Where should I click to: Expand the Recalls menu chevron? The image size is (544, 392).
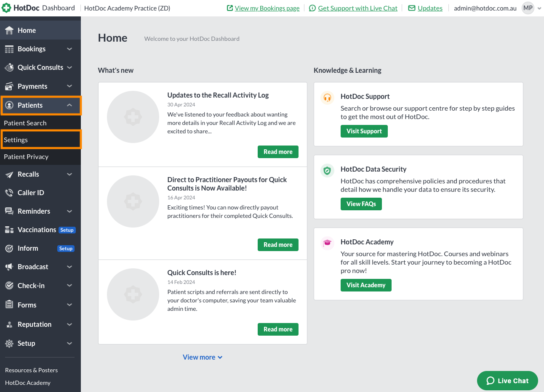(x=69, y=175)
